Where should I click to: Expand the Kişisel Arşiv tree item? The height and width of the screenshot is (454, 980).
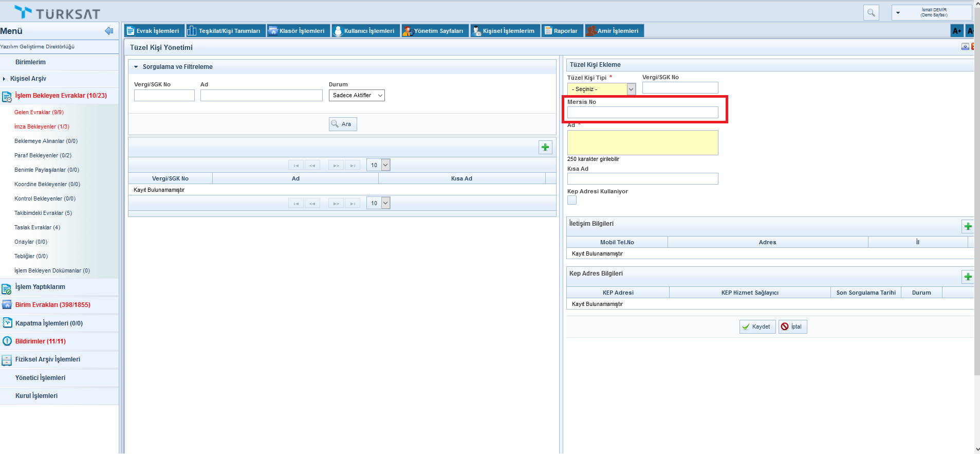[x=4, y=79]
